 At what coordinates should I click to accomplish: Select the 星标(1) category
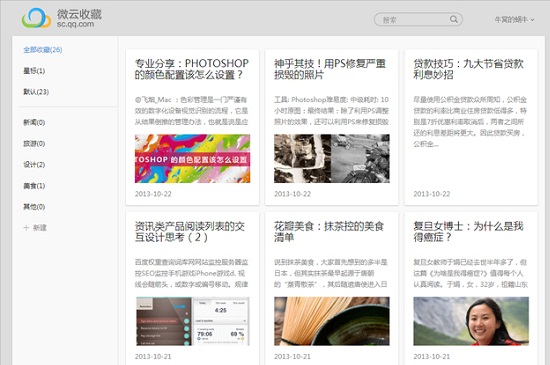coord(34,71)
